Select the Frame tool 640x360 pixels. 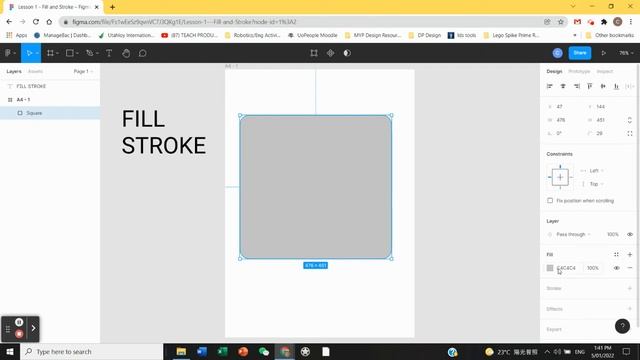[50, 53]
